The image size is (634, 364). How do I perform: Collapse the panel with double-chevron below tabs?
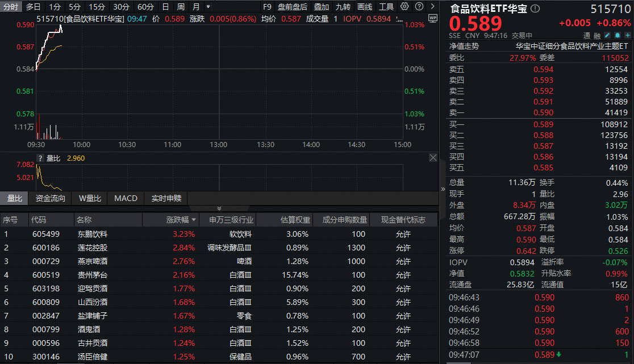tap(219, 208)
